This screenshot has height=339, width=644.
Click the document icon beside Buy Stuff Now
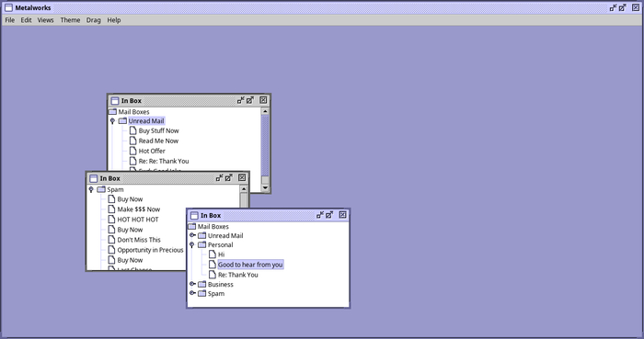pos(132,130)
